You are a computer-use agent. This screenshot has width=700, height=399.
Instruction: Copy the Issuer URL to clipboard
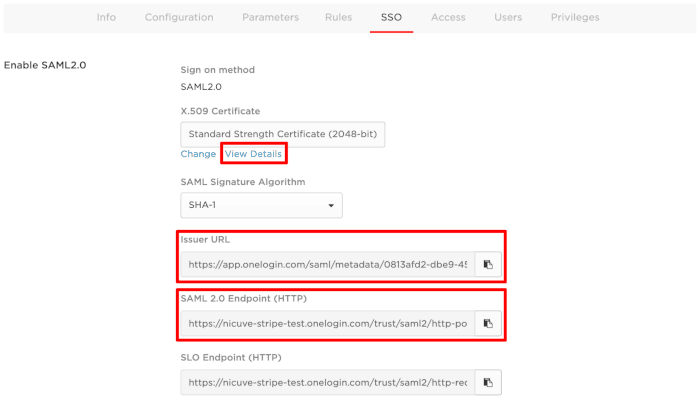pos(488,265)
